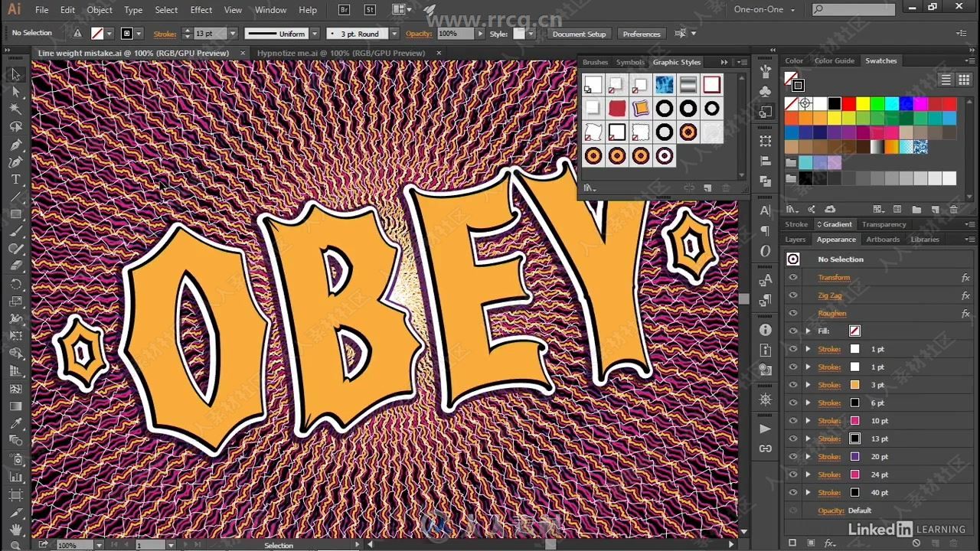Open Graphic Styles libraries menu icon
980x551 pixels.
(590, 187)
